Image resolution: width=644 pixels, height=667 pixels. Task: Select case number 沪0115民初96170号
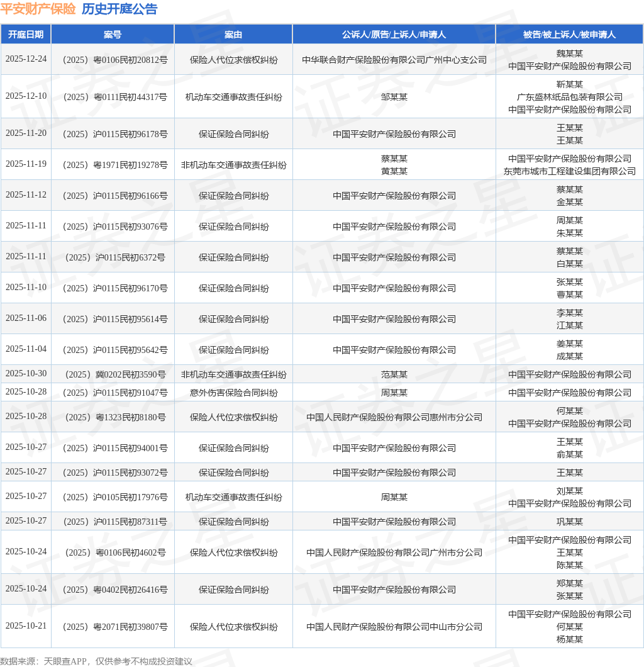click(x=115, y=288)
